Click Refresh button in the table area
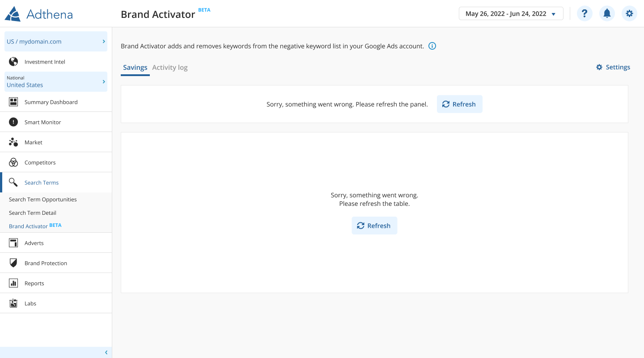This screenshot has width=644, height=358. [x=374, y=226]
